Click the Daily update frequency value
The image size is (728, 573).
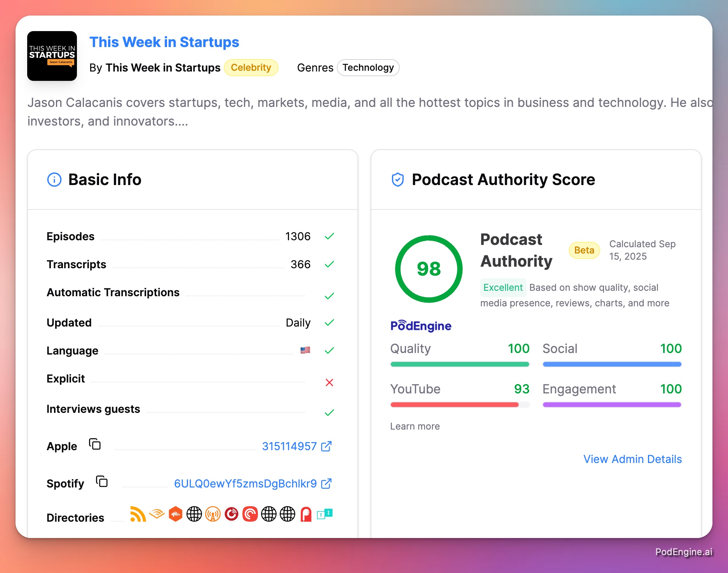point(298,323)
